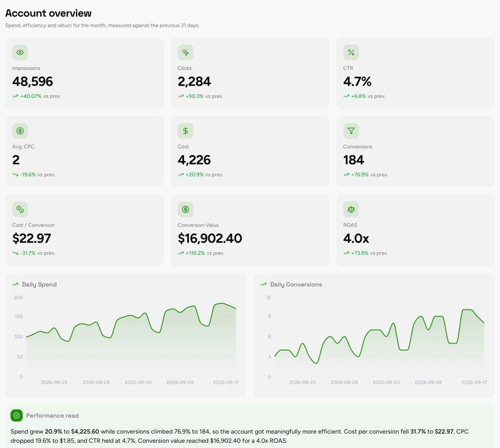Click the Conversion Value card label

198,225
